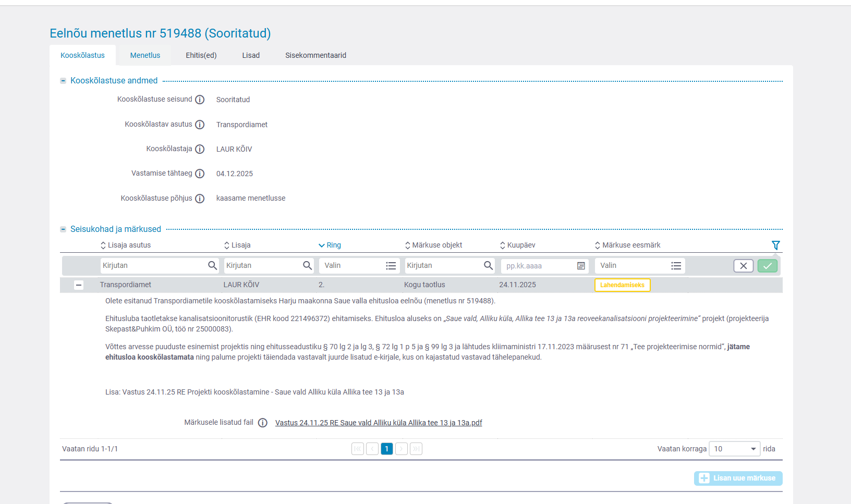Image resolution: width=851 pixels, height=504 pixels.
Task: Open rows-per-page dropdown showing 10
Action: point(735,449)
